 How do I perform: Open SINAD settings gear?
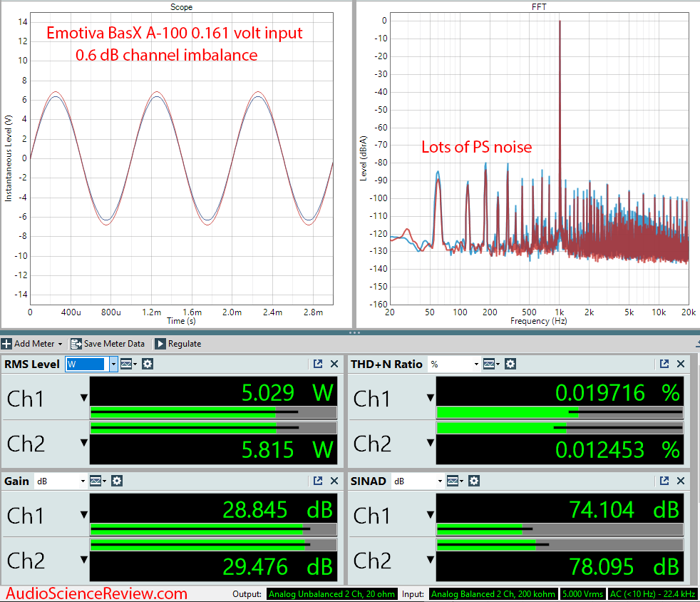click(x=474, y=481)
